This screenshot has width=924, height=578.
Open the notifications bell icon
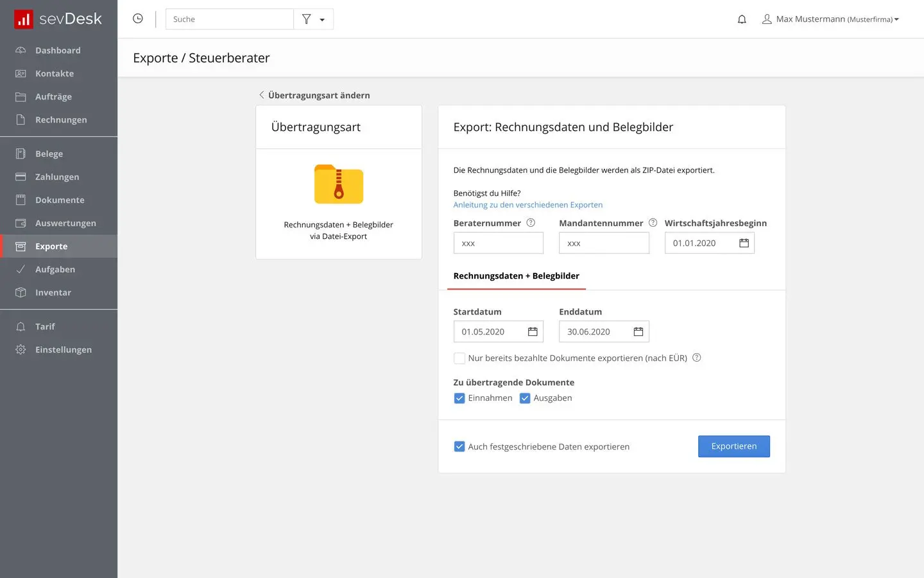[x=742, y=19]
